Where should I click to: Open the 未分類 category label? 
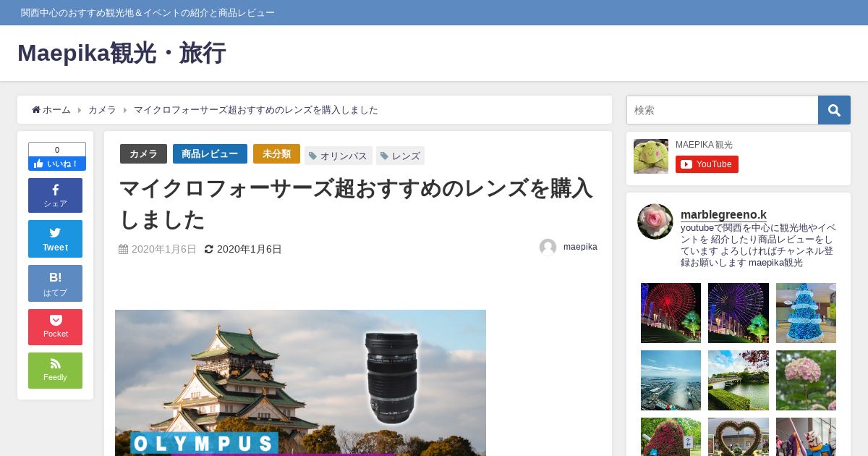tap(276, 153)
